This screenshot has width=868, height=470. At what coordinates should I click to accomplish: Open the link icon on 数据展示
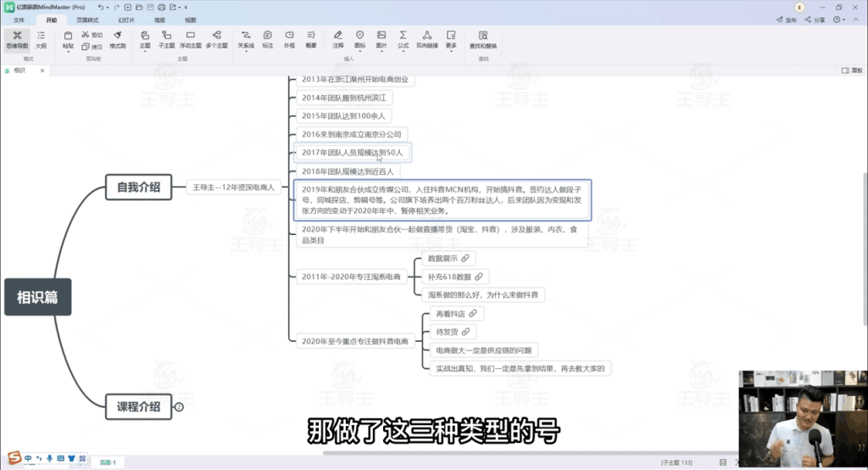pos(465,258)
